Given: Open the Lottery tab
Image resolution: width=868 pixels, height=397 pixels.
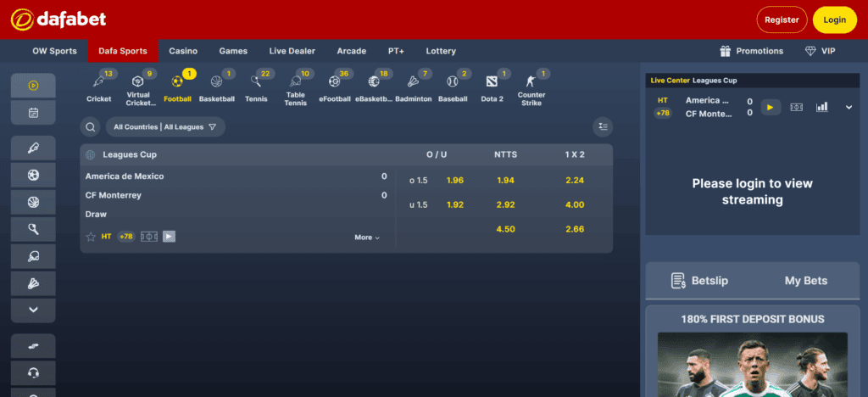Looking at the screenshot, I should (441, 51).
